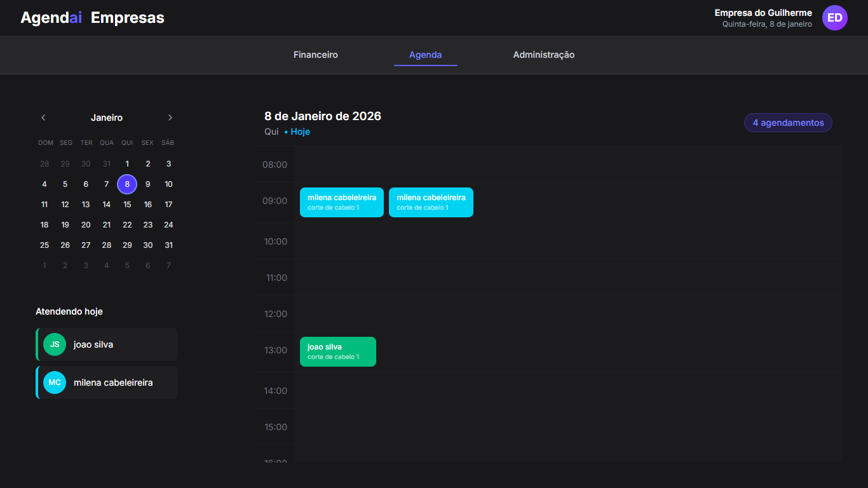
Task: Open the ED user avatar menu
Action: (834, 18)
